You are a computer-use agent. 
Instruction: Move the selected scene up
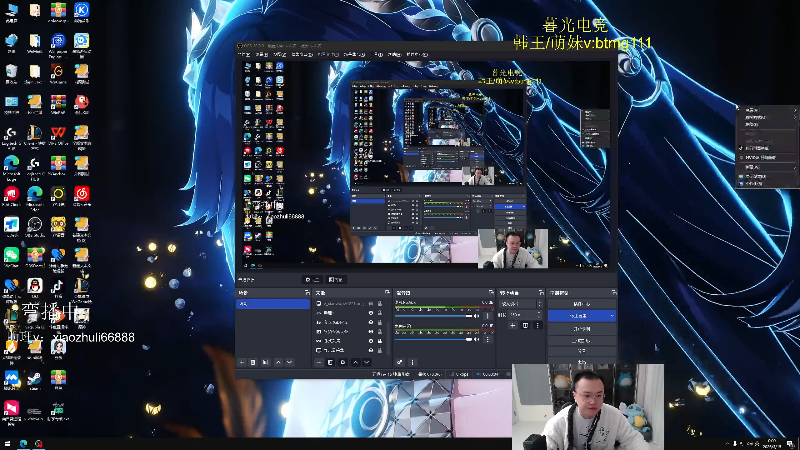click(278, 362)
